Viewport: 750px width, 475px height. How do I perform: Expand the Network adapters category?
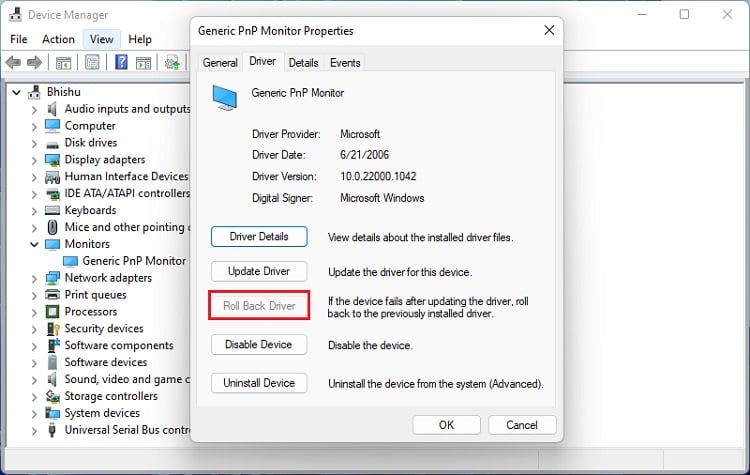(34, 278)
